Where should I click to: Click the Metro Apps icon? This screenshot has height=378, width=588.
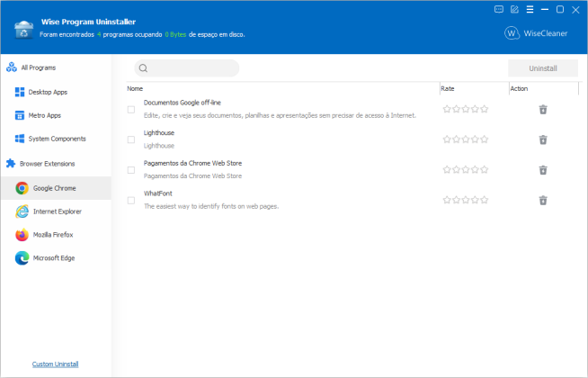coord(20,115)
